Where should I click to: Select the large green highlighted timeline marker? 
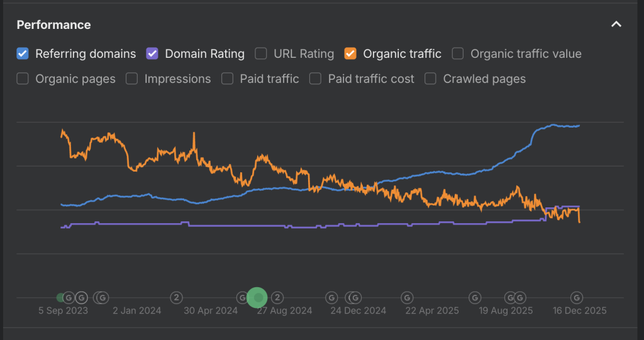pyautogui.click(x=257, y=297)
